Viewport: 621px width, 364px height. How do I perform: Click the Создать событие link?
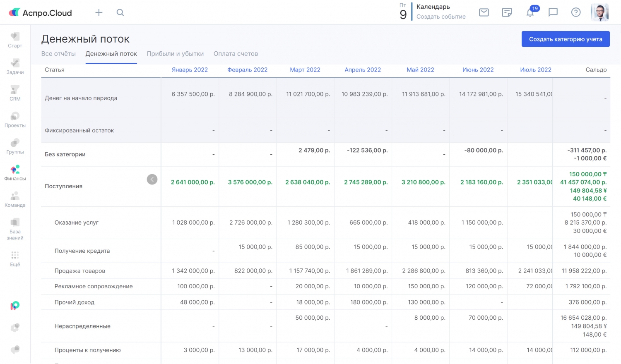[441, 17]
